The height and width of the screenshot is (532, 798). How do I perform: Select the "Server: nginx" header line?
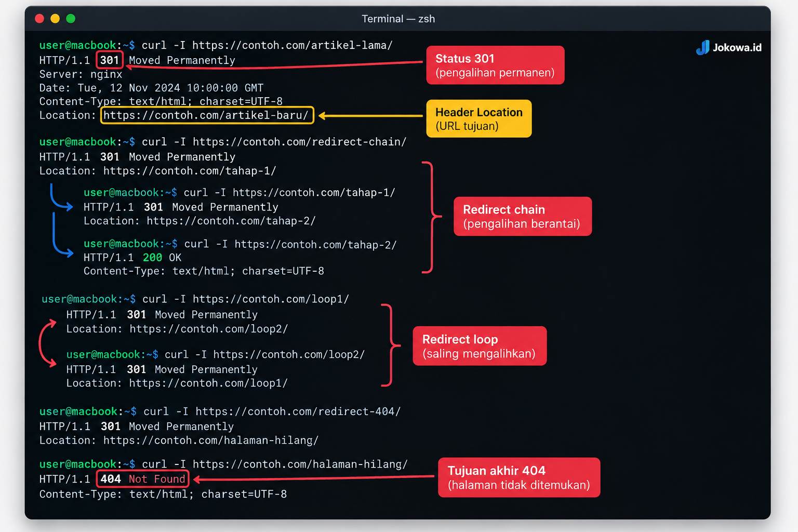tap(81, 74)
